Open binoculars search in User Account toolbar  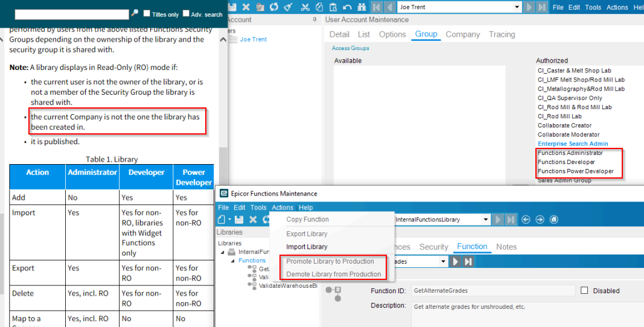pos(362,7)
